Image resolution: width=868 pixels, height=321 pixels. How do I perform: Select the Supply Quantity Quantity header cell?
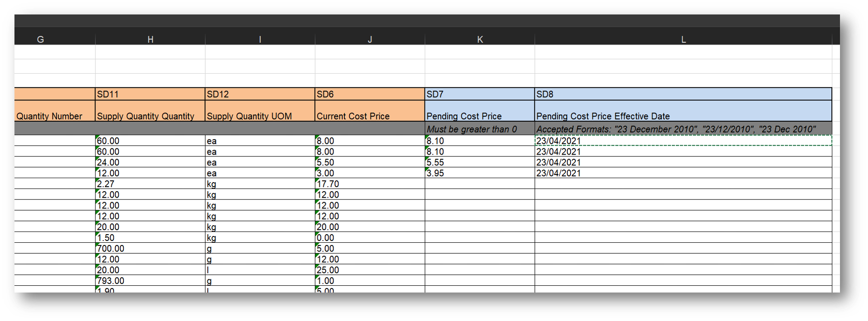point(150,111)
